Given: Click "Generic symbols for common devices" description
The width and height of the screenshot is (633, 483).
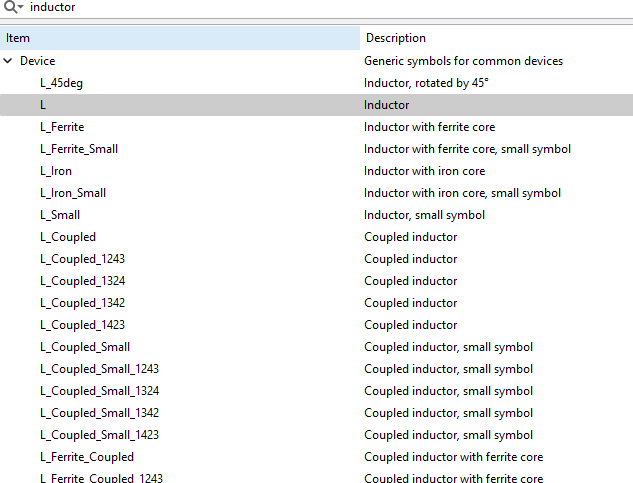Looking at the screenshot, I should click(x=463, y=61).
